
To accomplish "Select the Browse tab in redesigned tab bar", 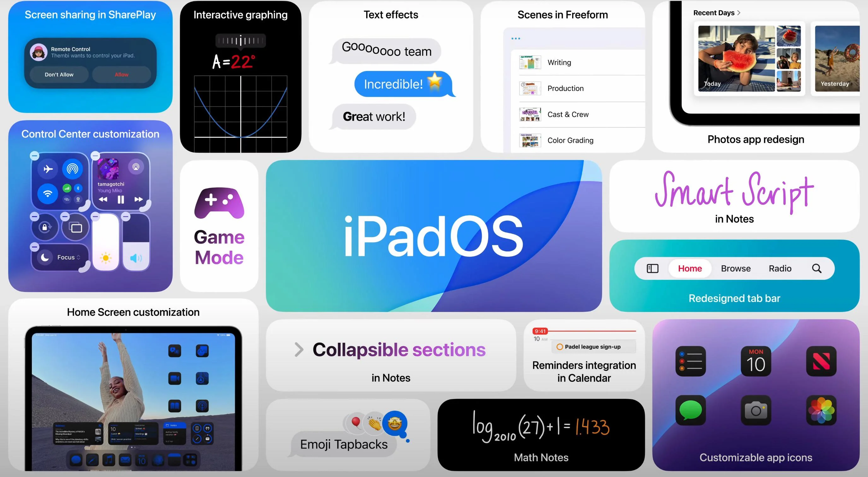I will [735, 268].
